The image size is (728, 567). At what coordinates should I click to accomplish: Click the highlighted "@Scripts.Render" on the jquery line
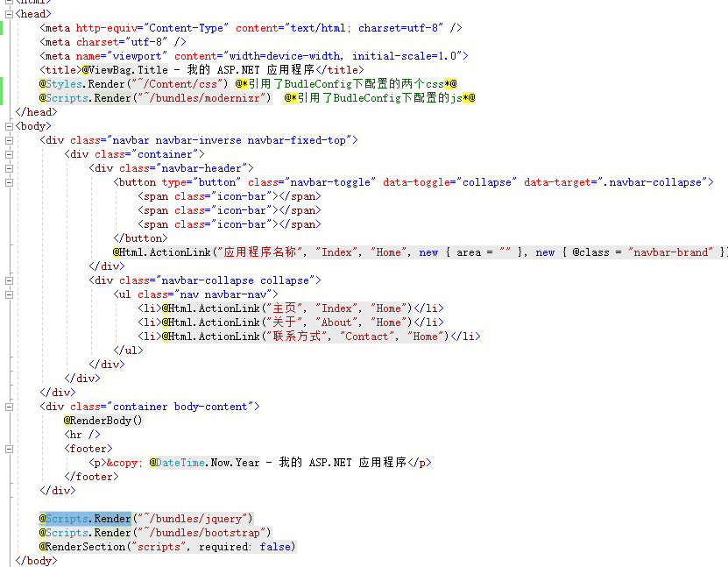pyautogui.click(x=85, y=519)
